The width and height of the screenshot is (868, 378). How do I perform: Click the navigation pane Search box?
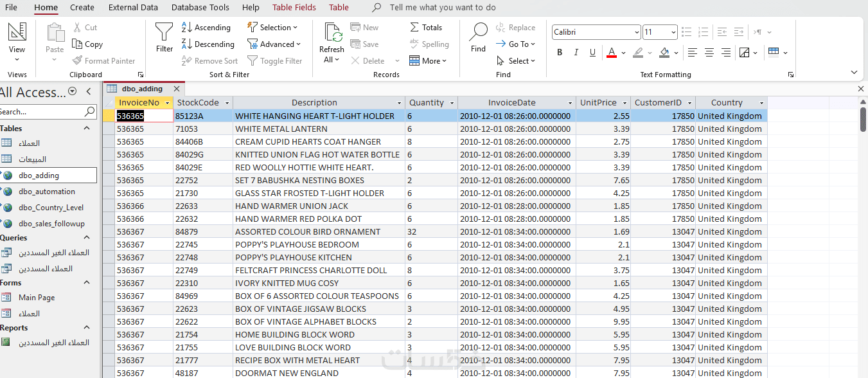tap(42, 112)
